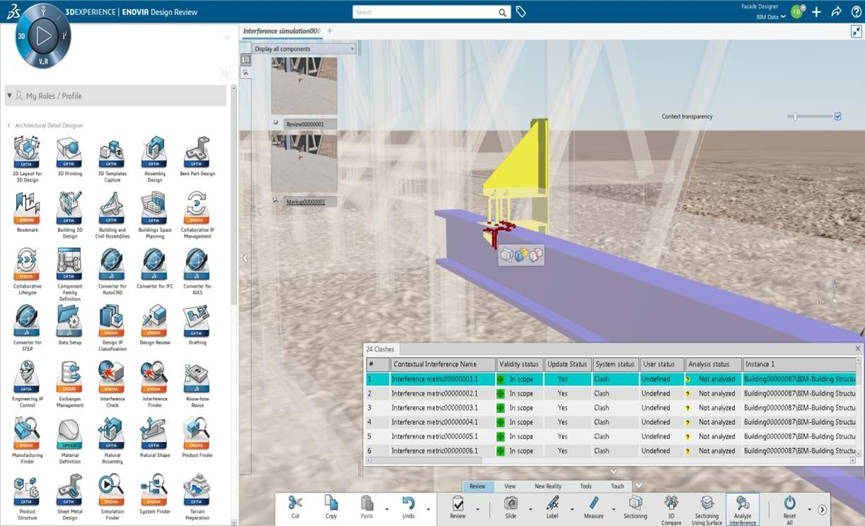
Task: Sort by Validity status column header
Action: coord(519,364)
